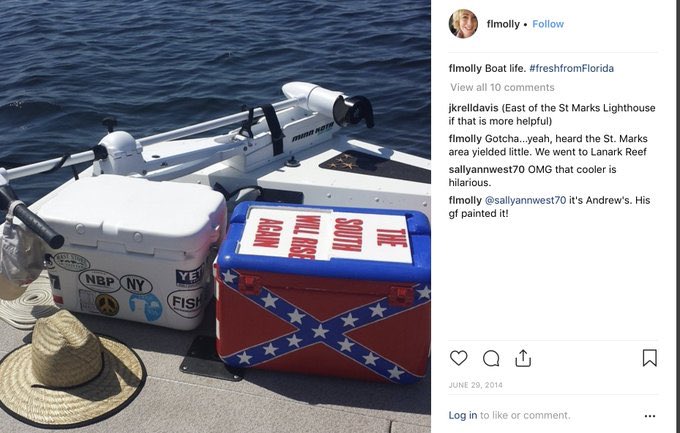Open the three-dot more options menu

tap(650, 416)
